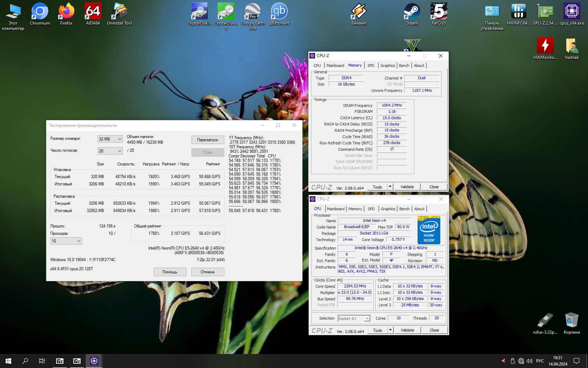Click the Общий рейтинг 56.431 GIPS value

(210, 233)
